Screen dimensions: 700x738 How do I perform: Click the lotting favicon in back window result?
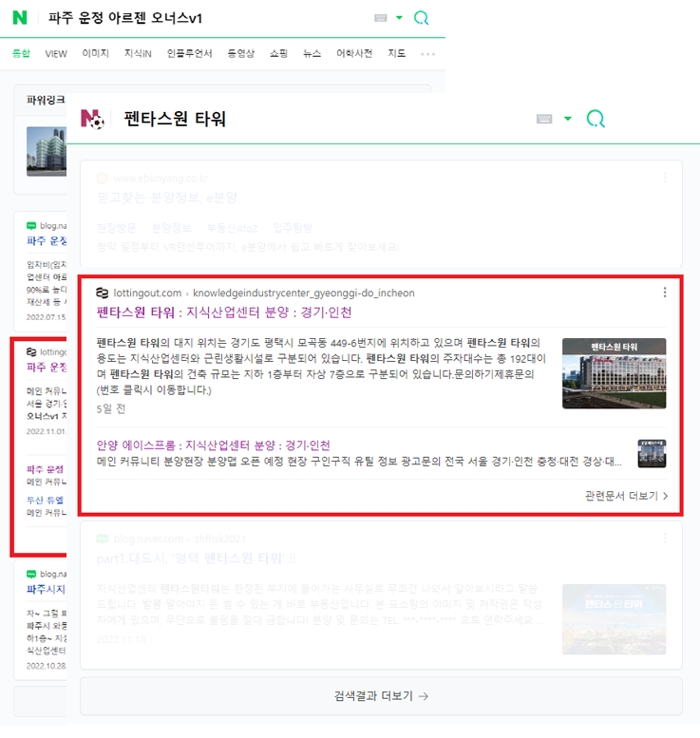pyautogui.click(x=31, y=351)
